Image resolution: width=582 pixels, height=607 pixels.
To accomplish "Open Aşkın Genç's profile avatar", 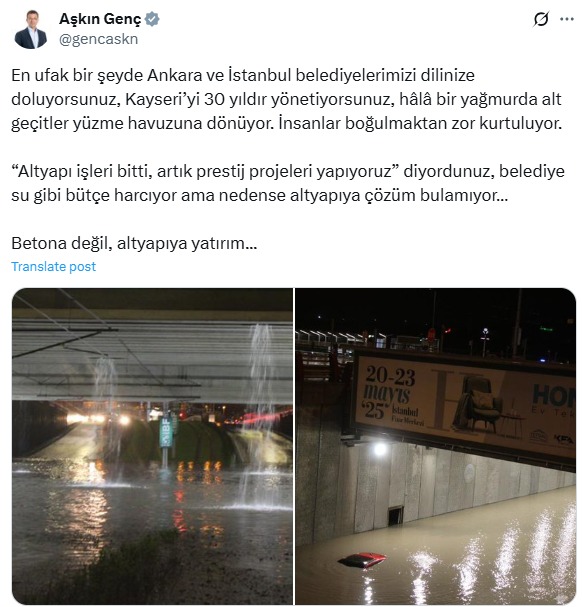I will click(31, 30).
